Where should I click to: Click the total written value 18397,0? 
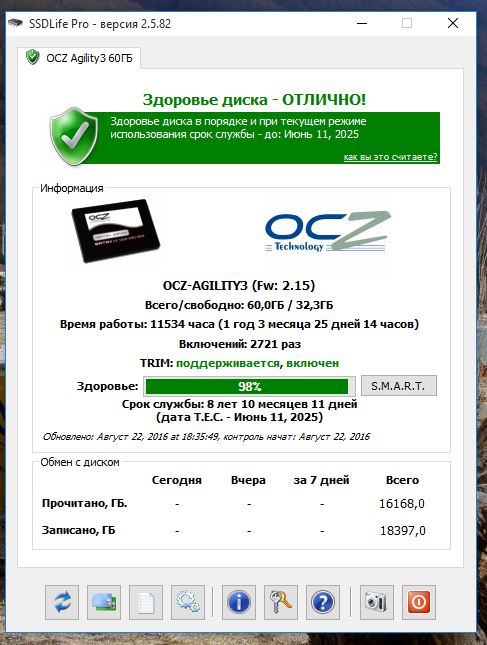[403, 531]
